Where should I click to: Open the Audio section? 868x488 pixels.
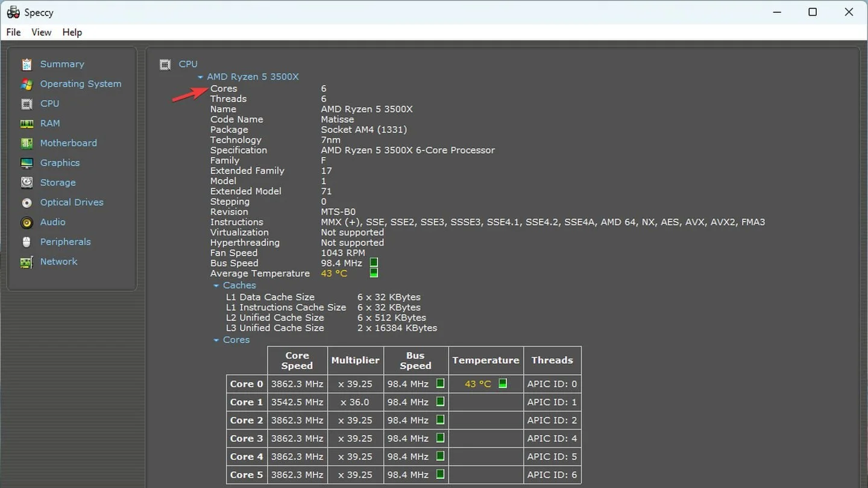point(52,222)
